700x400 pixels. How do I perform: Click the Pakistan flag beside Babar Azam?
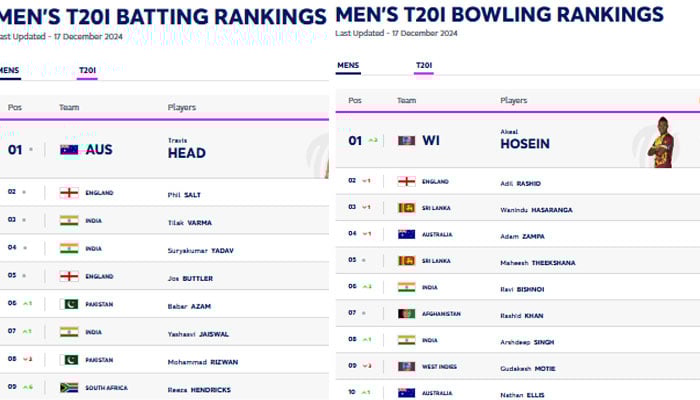(x=69, y=304)
